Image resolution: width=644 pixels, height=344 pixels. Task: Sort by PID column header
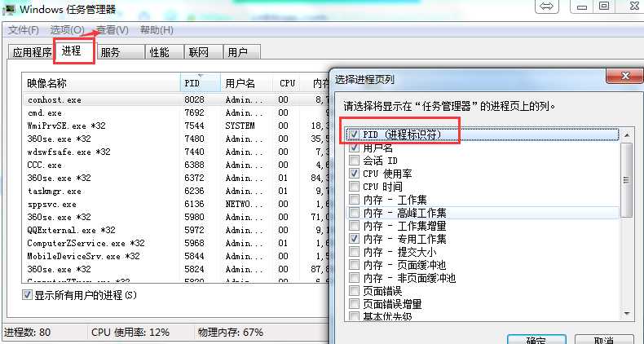tap(201, 83)
